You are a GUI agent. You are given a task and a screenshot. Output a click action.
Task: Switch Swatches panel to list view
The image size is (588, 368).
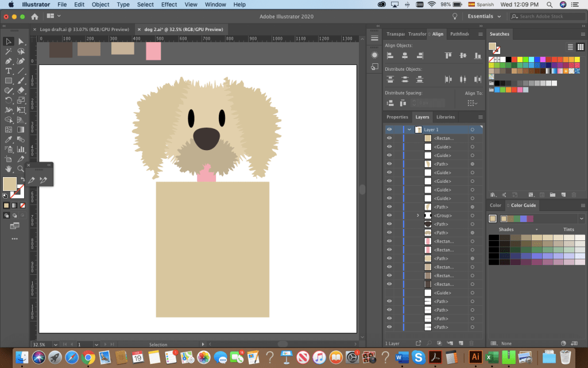point(570,47)
